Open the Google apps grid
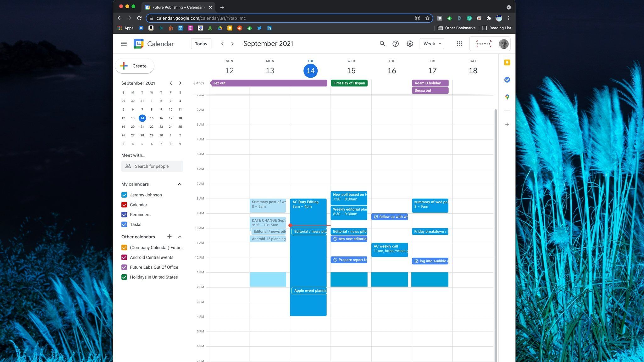This screenshot has height=362, width=644. coord(459,44)
